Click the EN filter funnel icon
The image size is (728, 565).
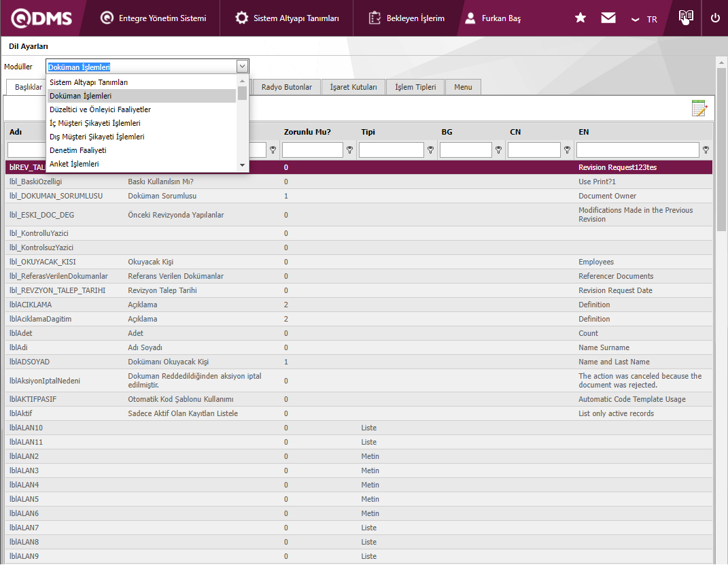[706, 150]
